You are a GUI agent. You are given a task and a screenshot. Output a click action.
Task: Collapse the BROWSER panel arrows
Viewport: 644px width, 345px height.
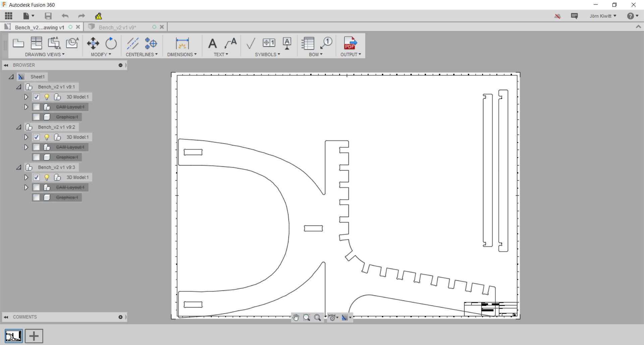click(x=6, y=65)
